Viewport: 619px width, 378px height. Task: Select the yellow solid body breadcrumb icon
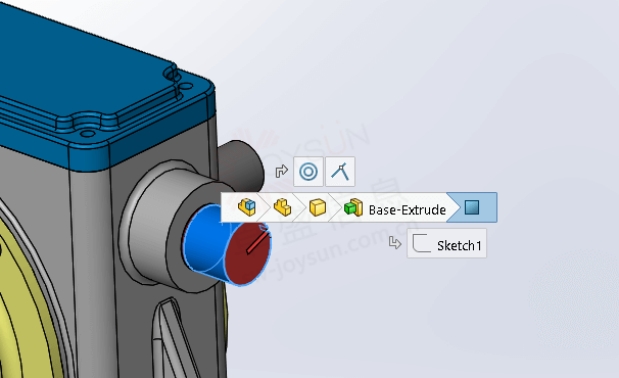point(317,208)
